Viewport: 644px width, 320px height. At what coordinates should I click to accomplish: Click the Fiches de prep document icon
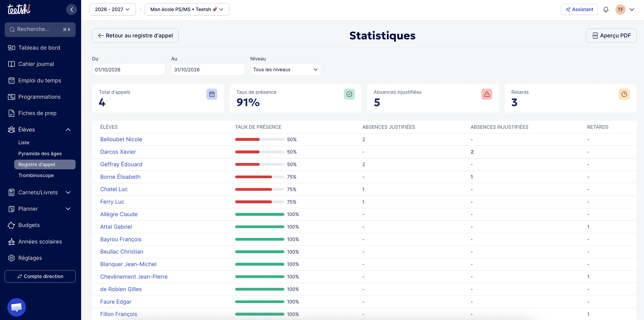click(x=12, y=113)
